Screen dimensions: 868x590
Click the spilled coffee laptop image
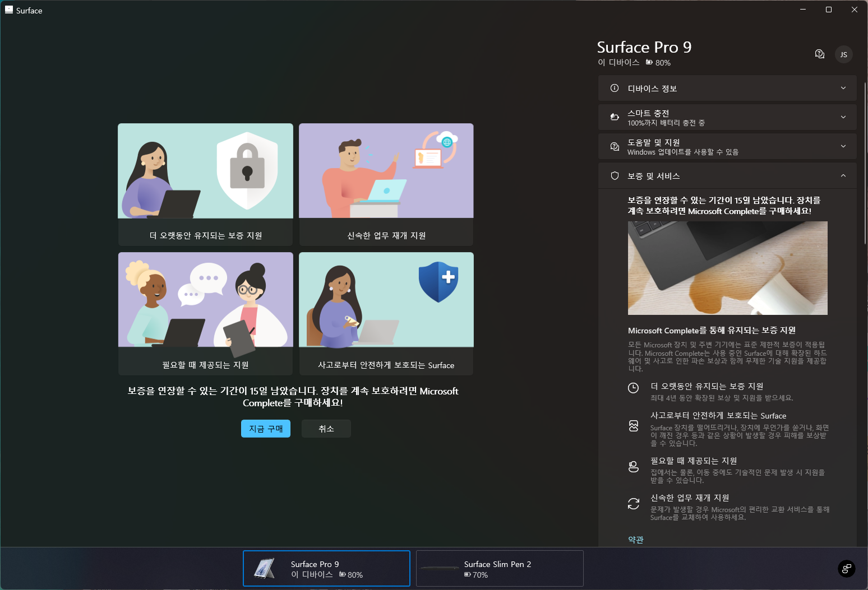[728, 268]
